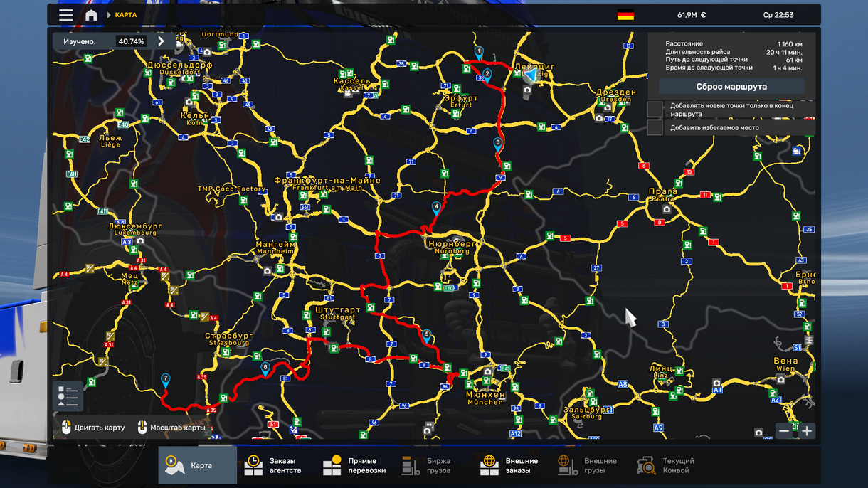The width and height of the screenshot is (868, 488).
Task: Select route waypoint marker 4
Action: (436, 208)
